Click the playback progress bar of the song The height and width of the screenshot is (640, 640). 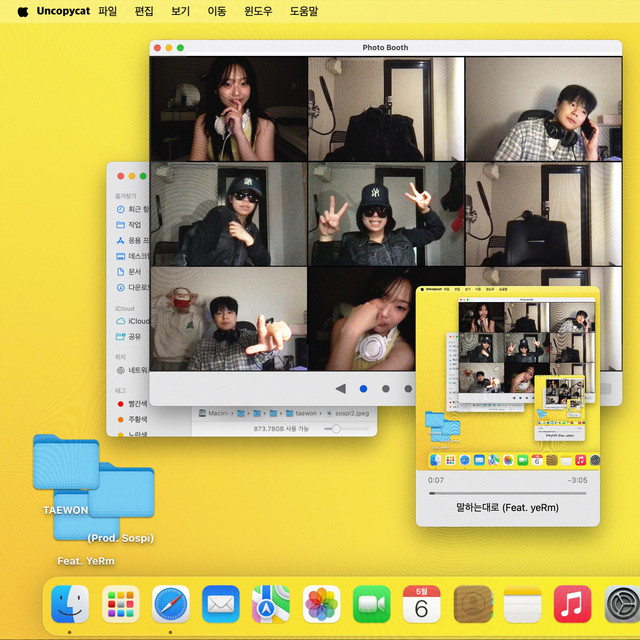[x=508, y=493]
